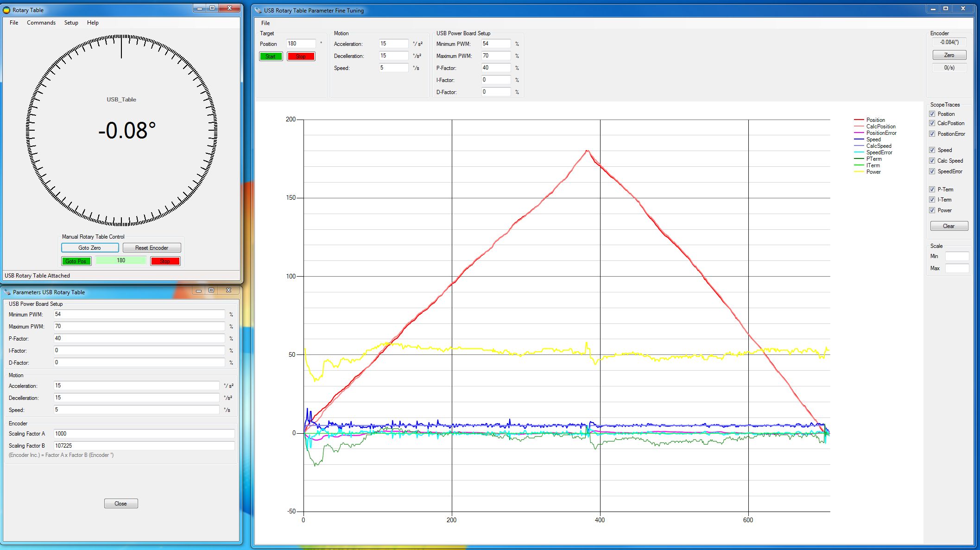Viewport: 980px width, 550px height.
Task: Click I-Factor field in Fine Tuning
Action: [496, 80]
